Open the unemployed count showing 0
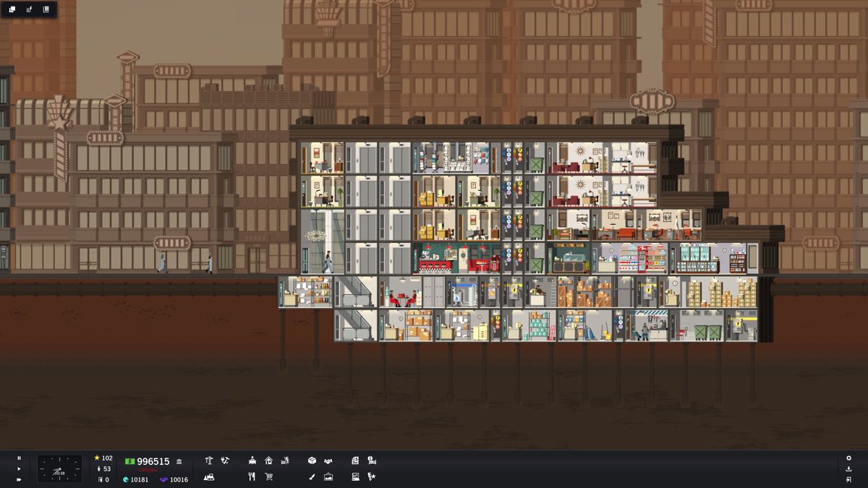This screenshot has height=488, width=868. [103, 479]
